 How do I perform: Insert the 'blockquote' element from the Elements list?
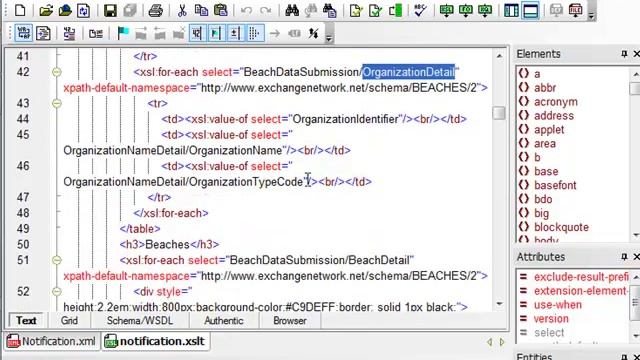tap(561, 227)
